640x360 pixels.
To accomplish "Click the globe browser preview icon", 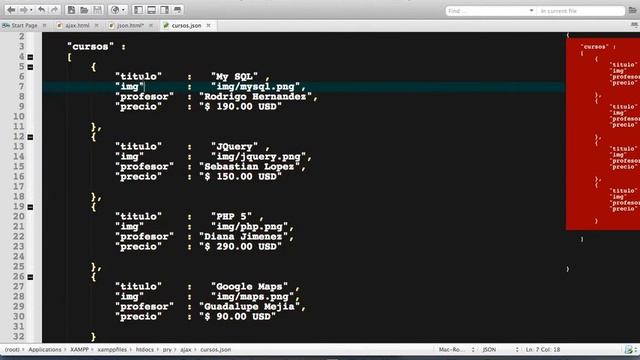I will click(115, 10).
